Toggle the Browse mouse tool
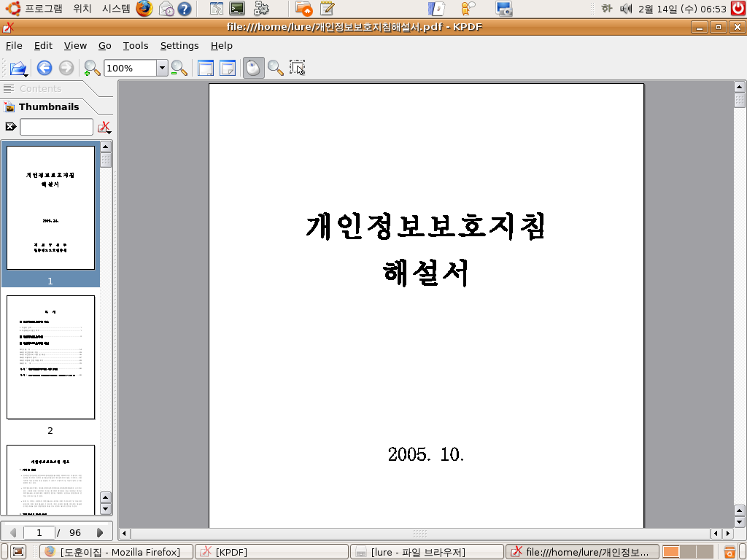This screenshot has width=747, height=560. pyautogui.click(x=252, y=67)
